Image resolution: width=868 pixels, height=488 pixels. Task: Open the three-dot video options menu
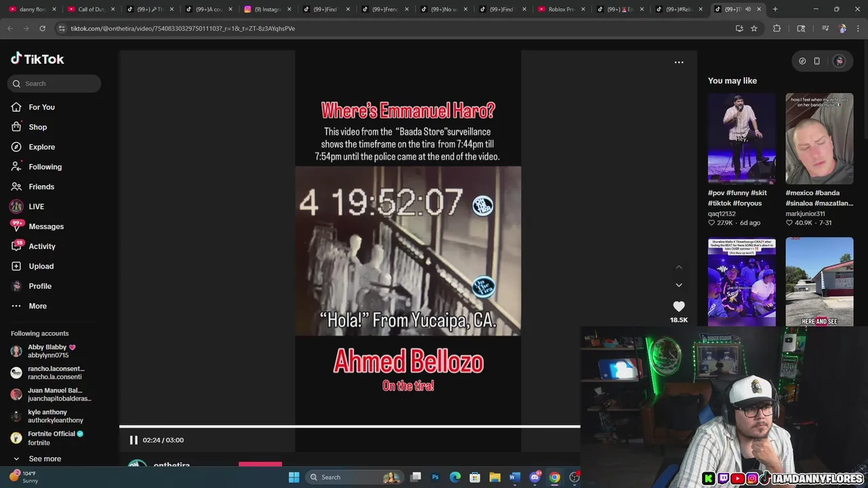(679, 62)
